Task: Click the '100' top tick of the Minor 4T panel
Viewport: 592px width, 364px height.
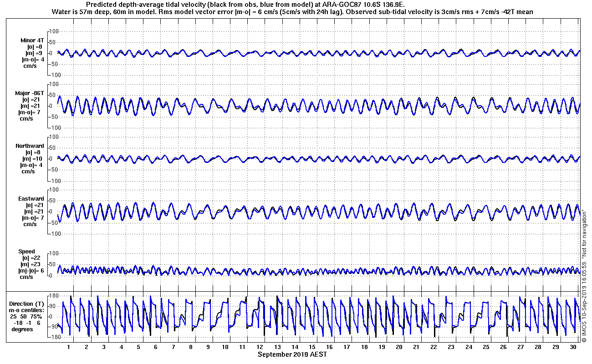Action: (x=54, y=31)
